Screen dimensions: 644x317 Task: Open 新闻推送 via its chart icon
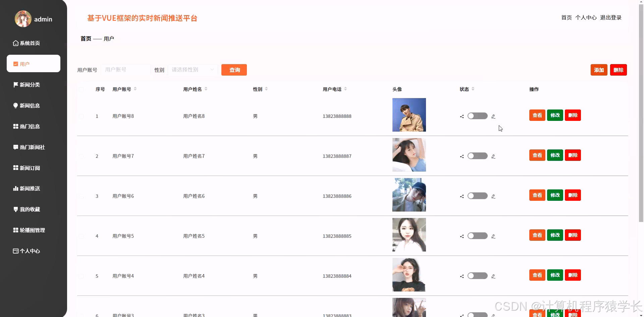(x=15, y=188)
